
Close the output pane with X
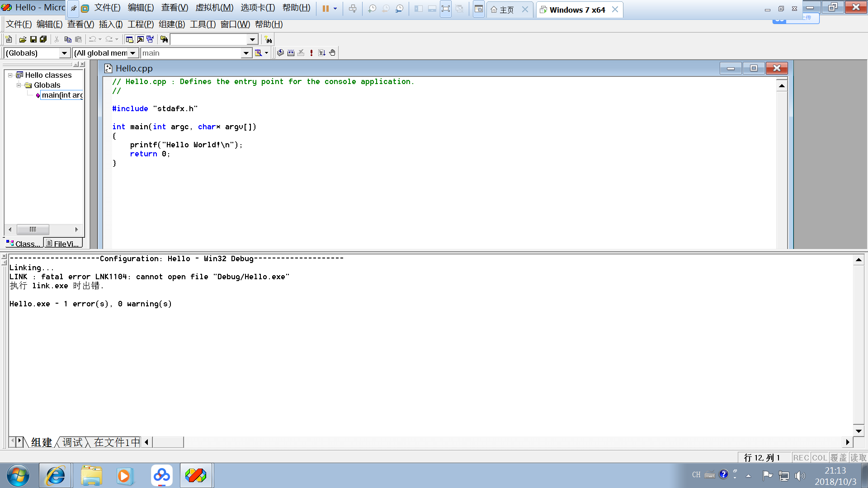4,257
